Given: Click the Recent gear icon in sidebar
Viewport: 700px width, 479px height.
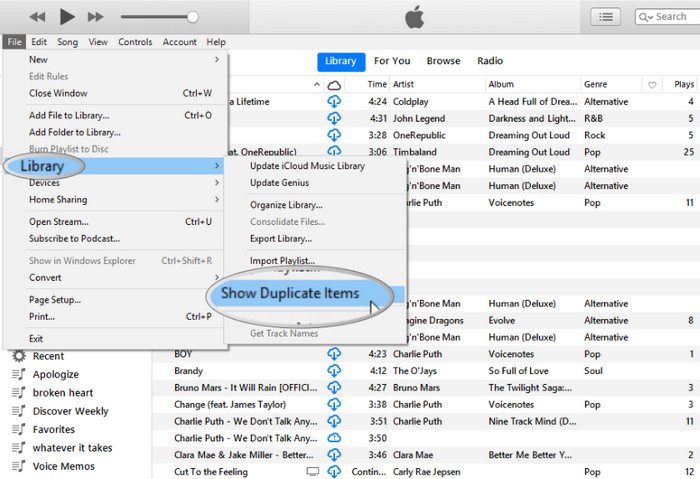Looking at the screenshot, I should (19, 356).
